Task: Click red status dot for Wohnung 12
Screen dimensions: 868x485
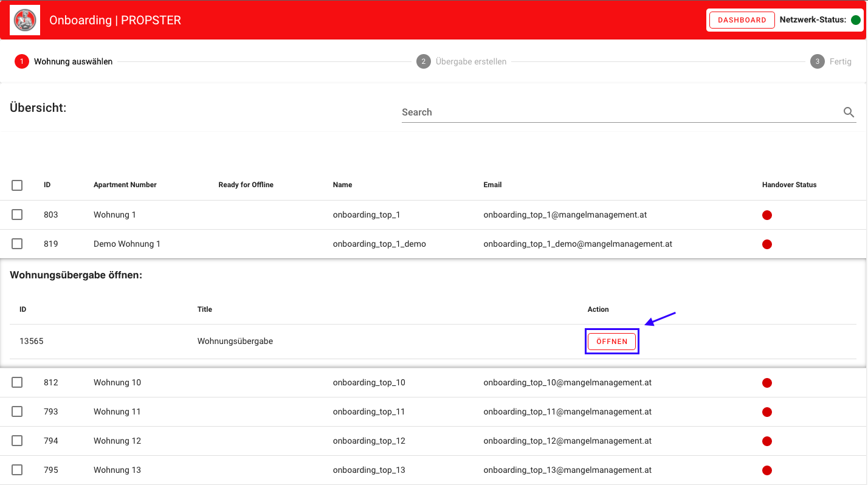Action: (x=767, y=441)
